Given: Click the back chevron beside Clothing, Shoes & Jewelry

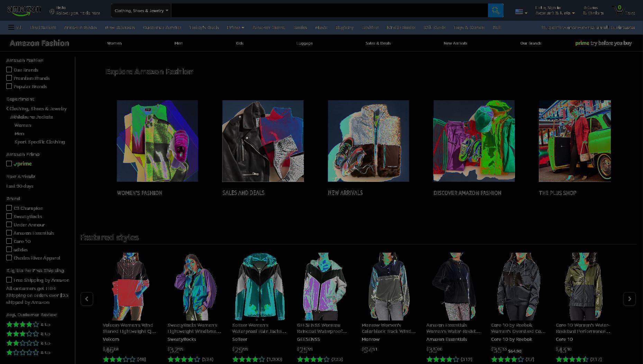Looking at the screenshot, I should pyautogui.click(x=7, y=109).
